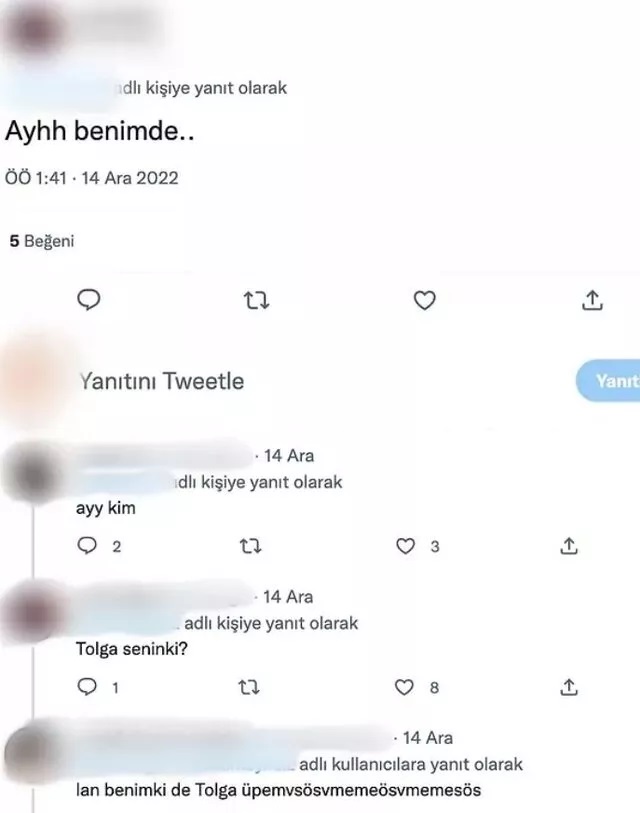Like the main tweet "Ayhh benimde.."
Viewport: 640px width, 813px height.
tap(424, 300)
